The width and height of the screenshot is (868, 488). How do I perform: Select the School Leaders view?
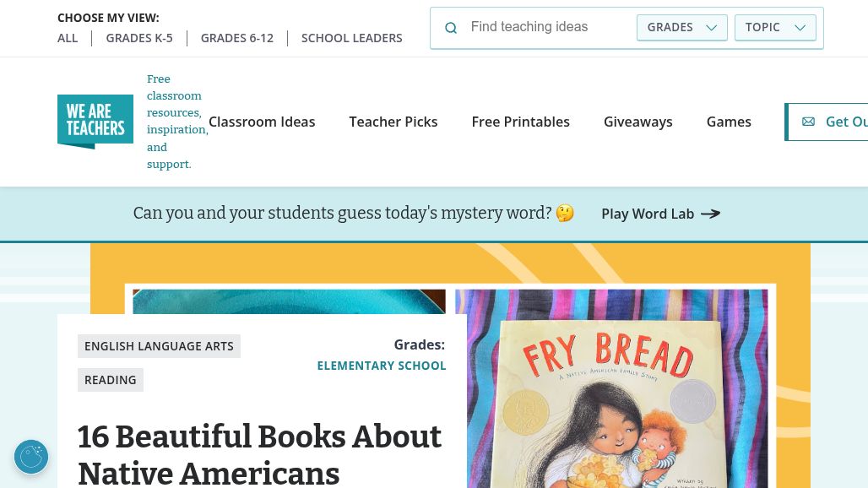point(351,38)
